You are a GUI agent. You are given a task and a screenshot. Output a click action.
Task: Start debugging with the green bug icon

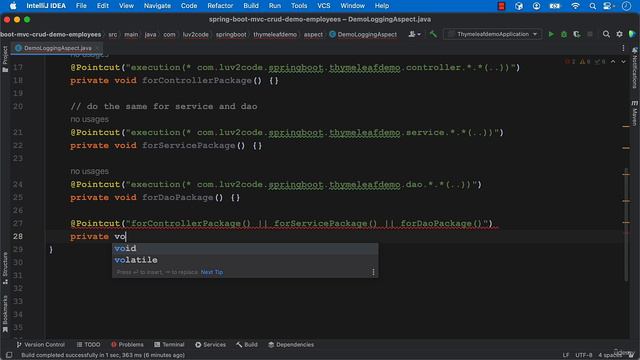pos(564,34)
